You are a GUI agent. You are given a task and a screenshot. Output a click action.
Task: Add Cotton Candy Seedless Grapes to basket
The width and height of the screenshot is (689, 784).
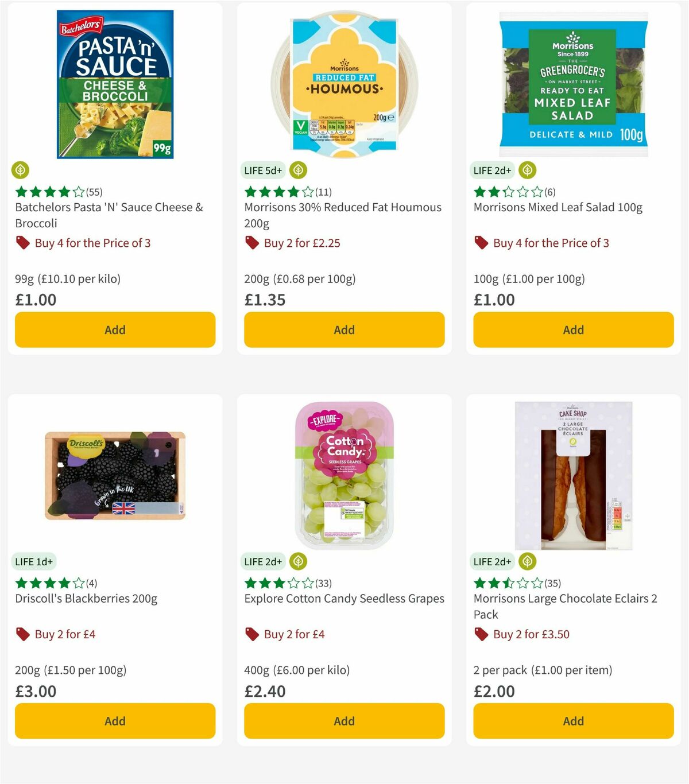coord(343,721)
